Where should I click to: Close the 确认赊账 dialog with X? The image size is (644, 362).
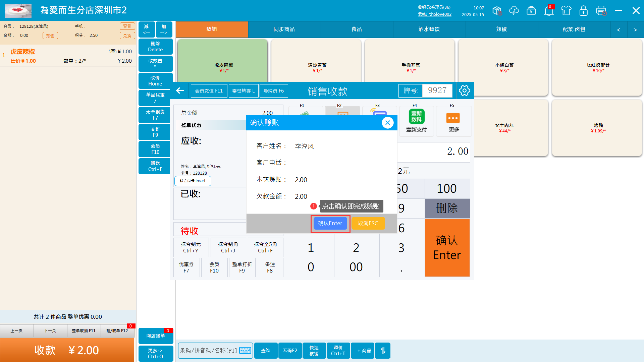pos(387,123)
